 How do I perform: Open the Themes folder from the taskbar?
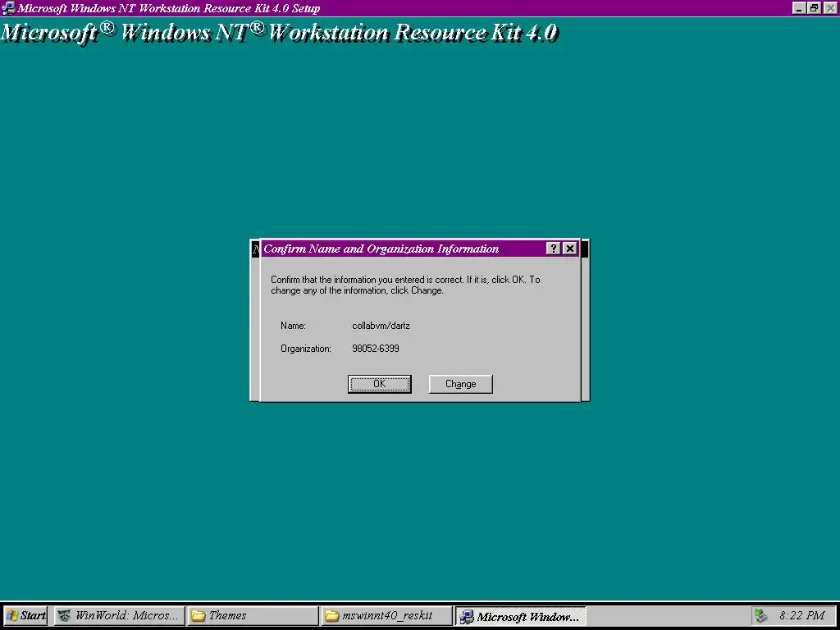pyautogui.click(x=253, y=615)
